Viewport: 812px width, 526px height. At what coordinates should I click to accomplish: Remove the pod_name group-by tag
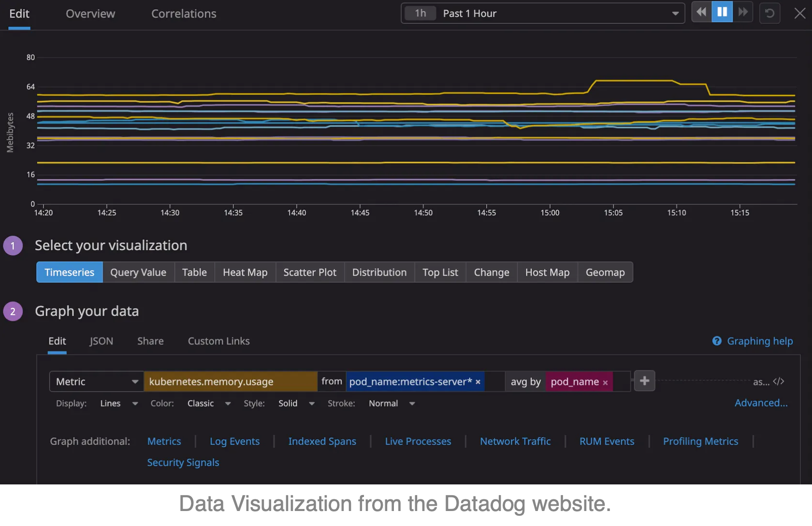tap(605, 382)
